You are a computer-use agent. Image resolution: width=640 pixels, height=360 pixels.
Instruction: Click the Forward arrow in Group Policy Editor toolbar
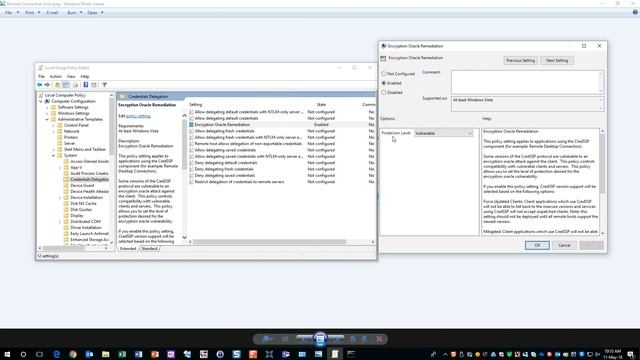pos(47,85)
